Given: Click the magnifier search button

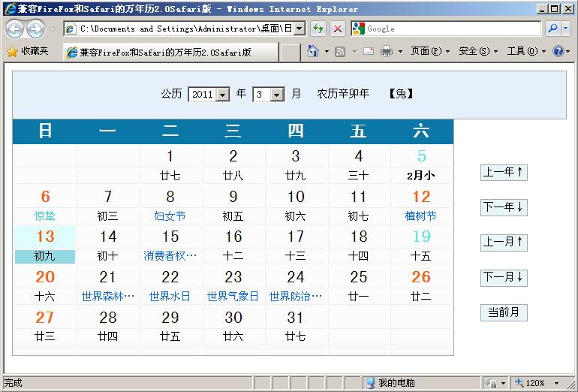Looking at the screenshot, I should 553,29.
